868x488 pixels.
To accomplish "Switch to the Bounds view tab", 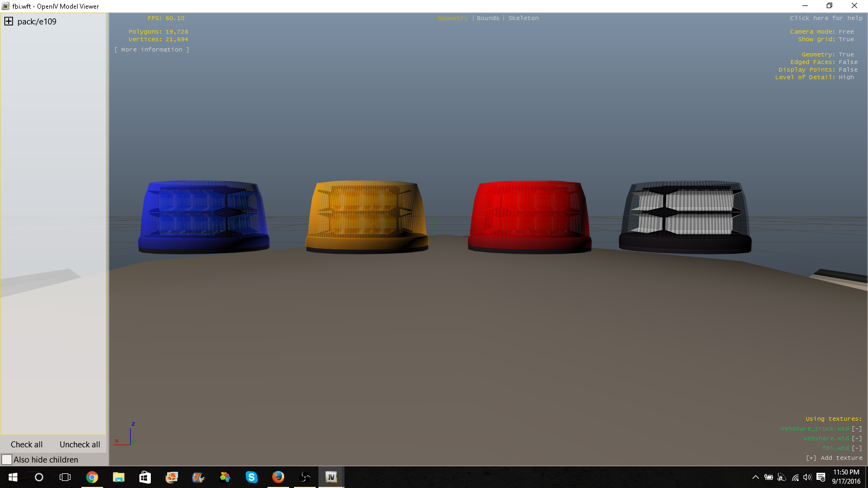I will [488, 18].
